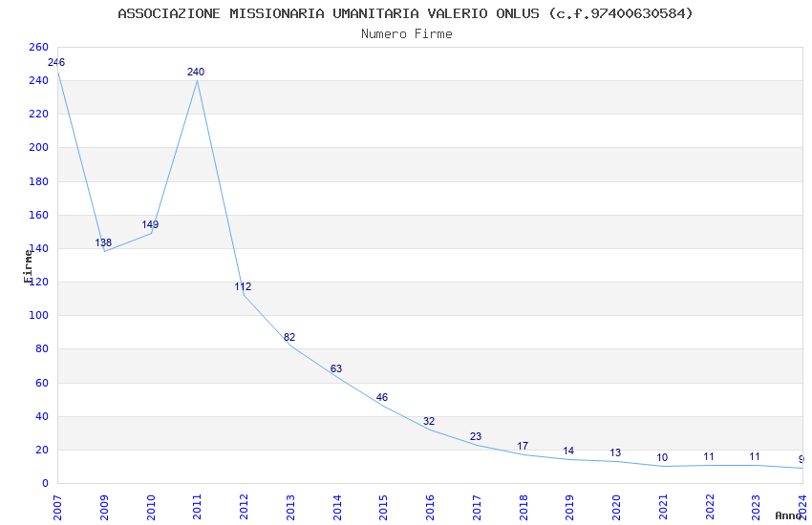
Task: Select the data label 17
Action: [523, 446]
